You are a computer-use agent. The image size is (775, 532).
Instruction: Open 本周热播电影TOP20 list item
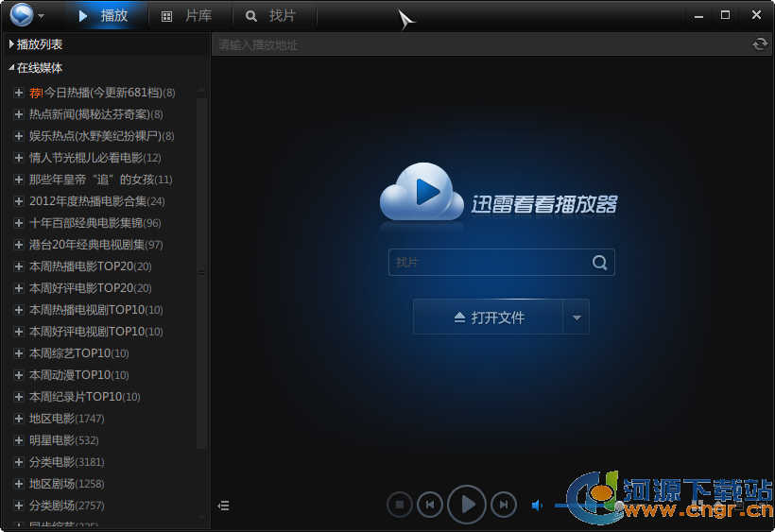point(90,266)
